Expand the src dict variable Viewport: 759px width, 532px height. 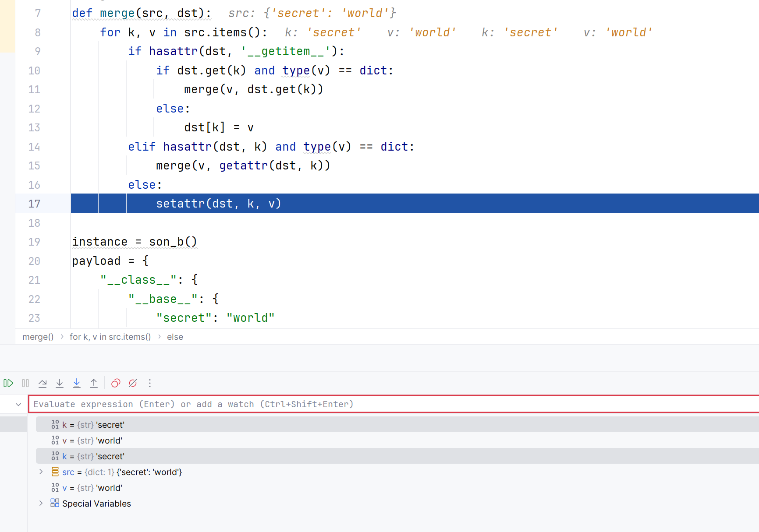pos(41,472)
